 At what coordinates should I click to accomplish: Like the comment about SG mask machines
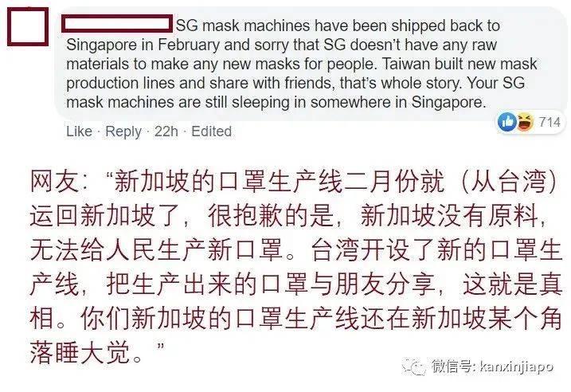[x=79, y=131]
